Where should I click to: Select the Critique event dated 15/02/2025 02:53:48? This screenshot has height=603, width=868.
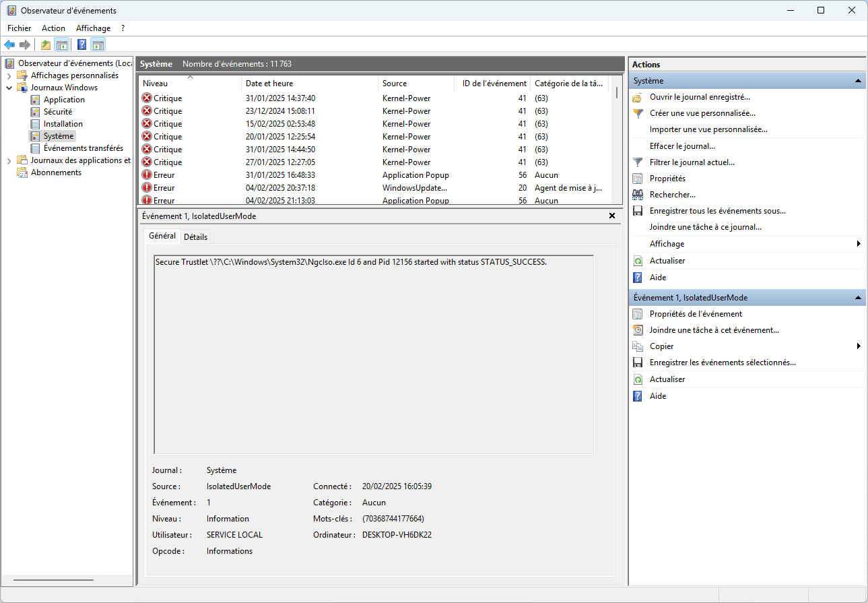pyautogui.click(x=374, y=124)
